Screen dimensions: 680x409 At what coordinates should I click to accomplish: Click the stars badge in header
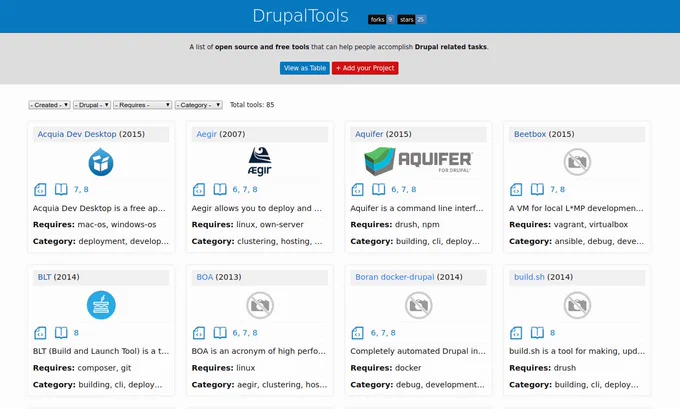[412, 20]
